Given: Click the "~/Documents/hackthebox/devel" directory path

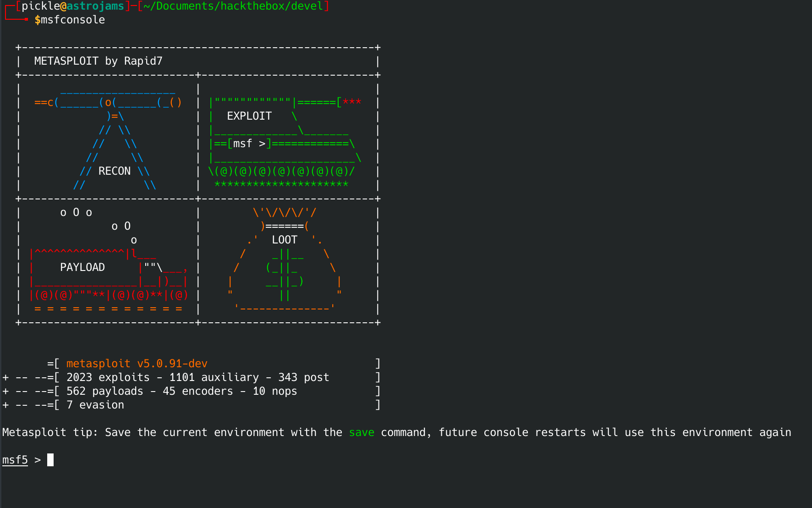Looking at the screenshot, I should (x=233, y=6).
